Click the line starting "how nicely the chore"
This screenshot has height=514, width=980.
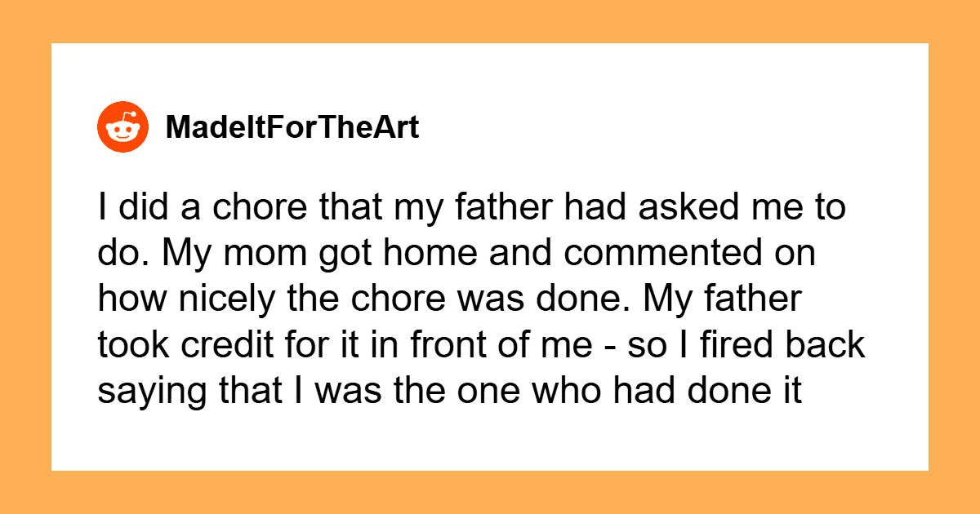[451, 300]
